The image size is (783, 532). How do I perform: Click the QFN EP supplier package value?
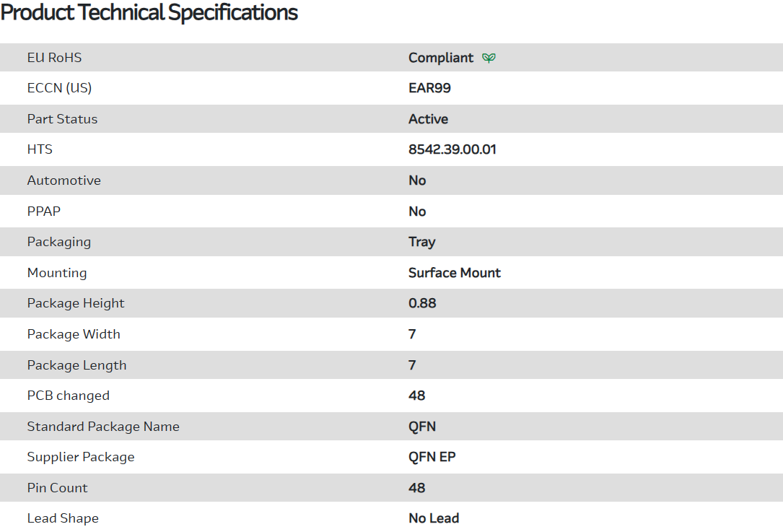click(x=432, y=457)
